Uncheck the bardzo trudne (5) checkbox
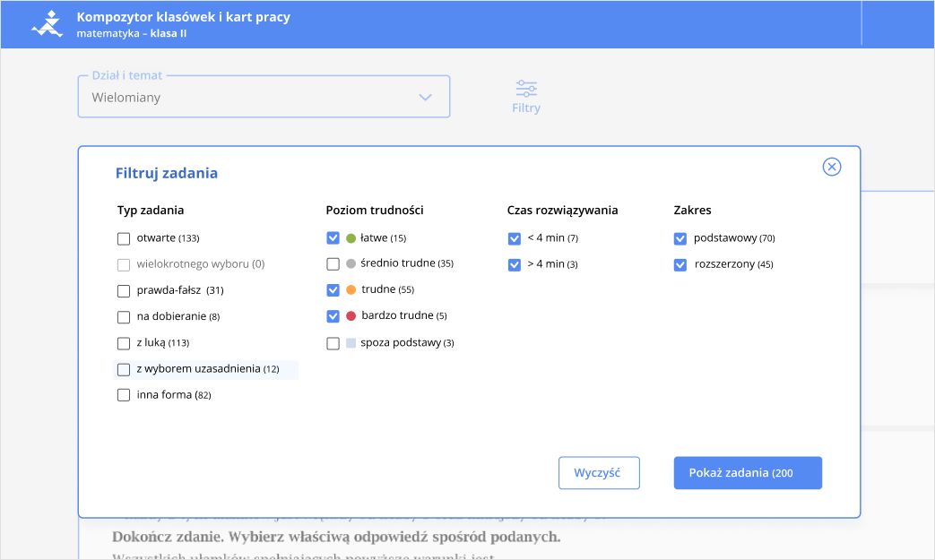This screenshot has width=935, height=560. (x=333, y=316)
